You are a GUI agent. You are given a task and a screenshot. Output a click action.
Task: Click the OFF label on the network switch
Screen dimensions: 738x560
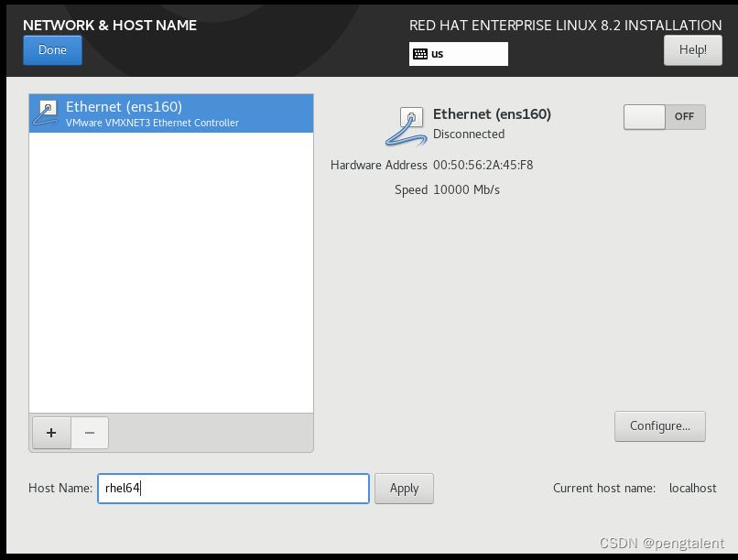[x=684, y=116]
